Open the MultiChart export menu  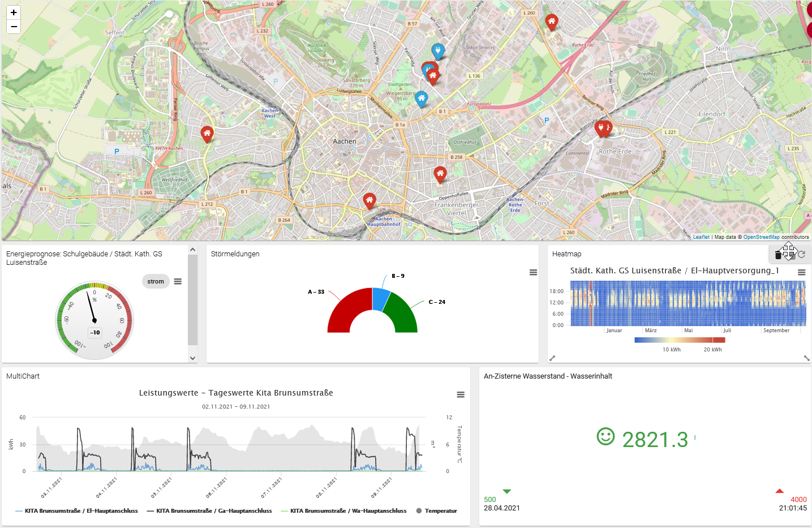461,394
